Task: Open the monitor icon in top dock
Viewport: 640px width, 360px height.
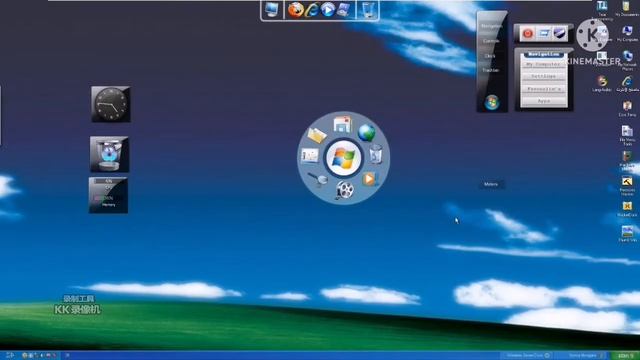Action: coord(271,9)
